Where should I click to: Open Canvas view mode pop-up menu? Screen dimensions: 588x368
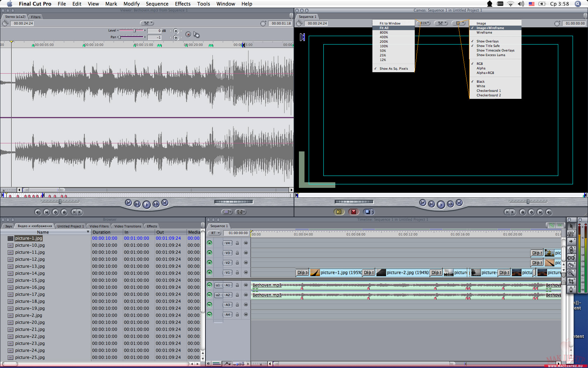(x=458, y=23)
